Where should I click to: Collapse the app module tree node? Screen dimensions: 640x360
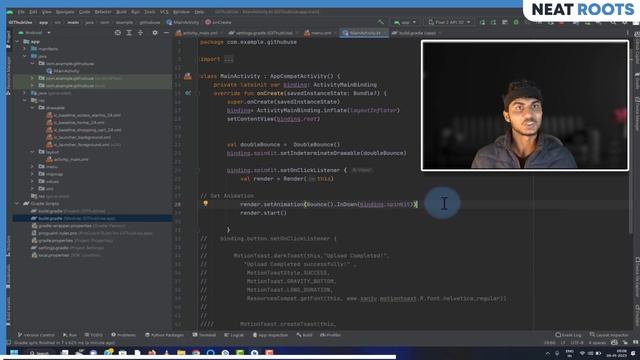pos(17,42)
